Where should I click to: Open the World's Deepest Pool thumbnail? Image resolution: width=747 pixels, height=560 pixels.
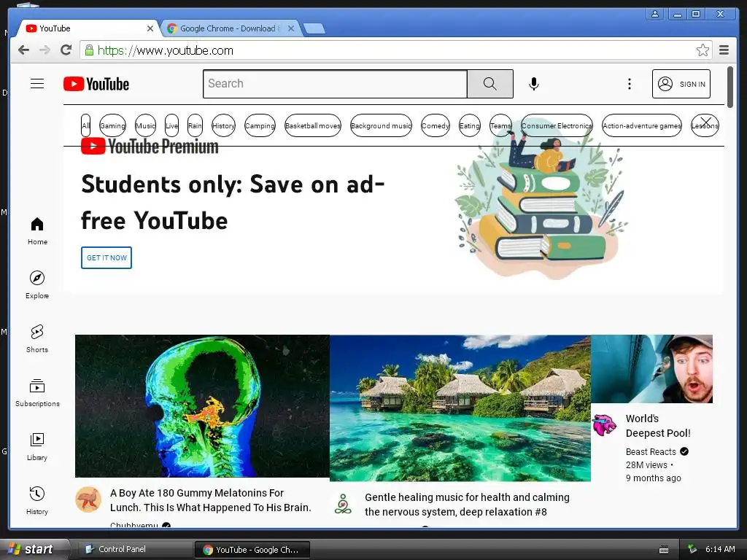(x=651, y=369)
